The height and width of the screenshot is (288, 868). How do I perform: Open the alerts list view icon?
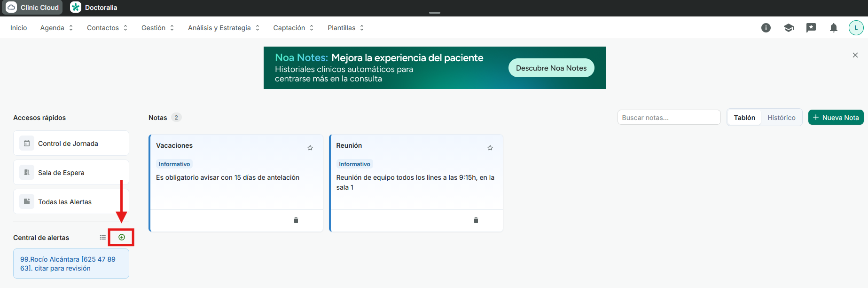(x=102, y=237)
